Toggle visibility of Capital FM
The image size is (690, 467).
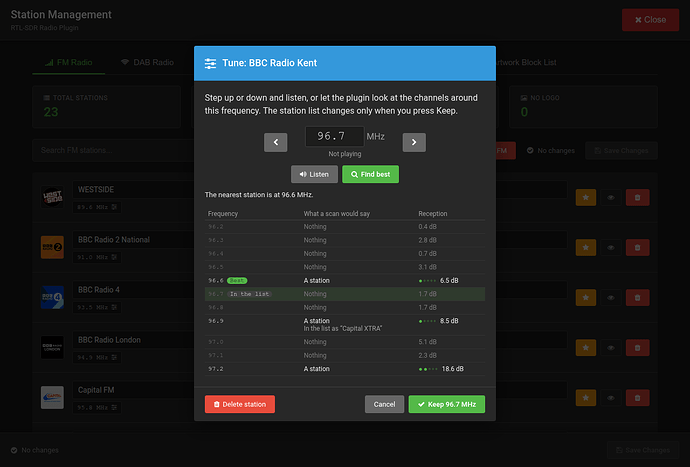pos(611,398)
